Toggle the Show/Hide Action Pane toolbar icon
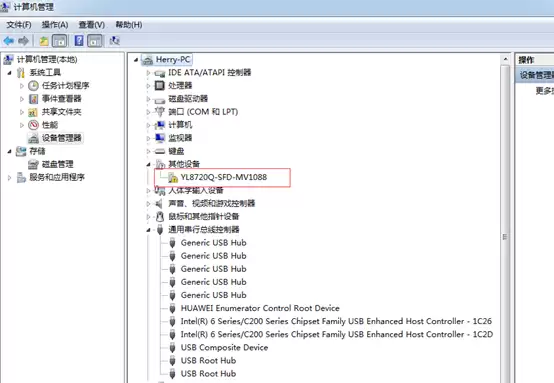This screenshot has width=554, height=383. (95, 41)
